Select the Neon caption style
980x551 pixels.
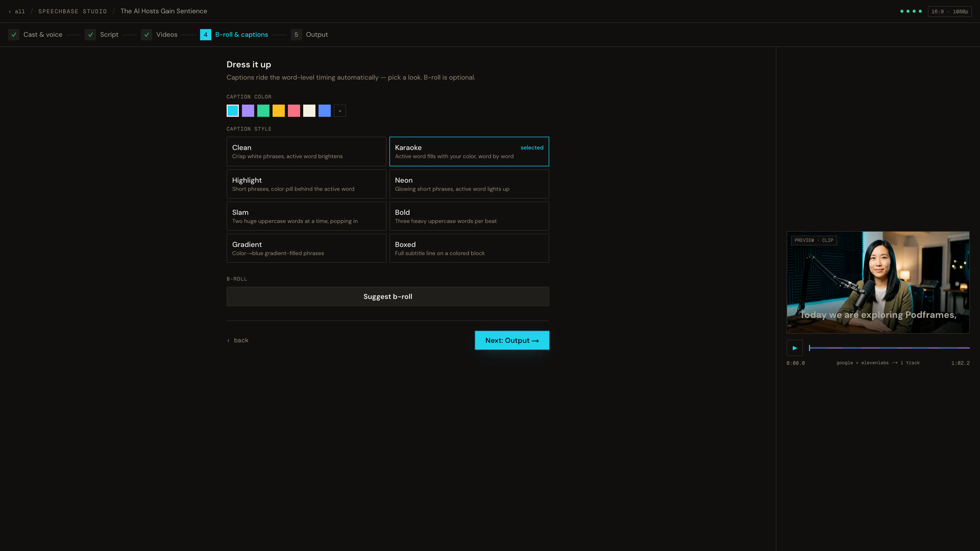coord(469,184)
